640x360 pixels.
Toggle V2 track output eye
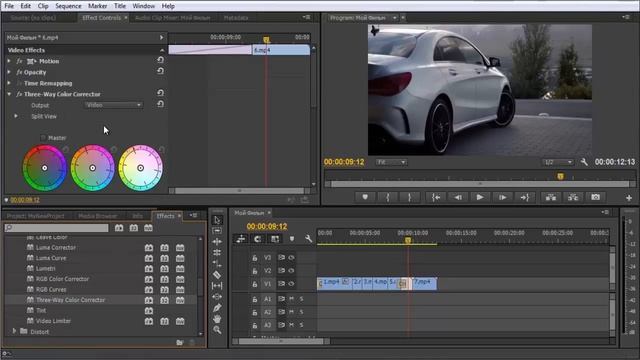click(x=291, y=271)
